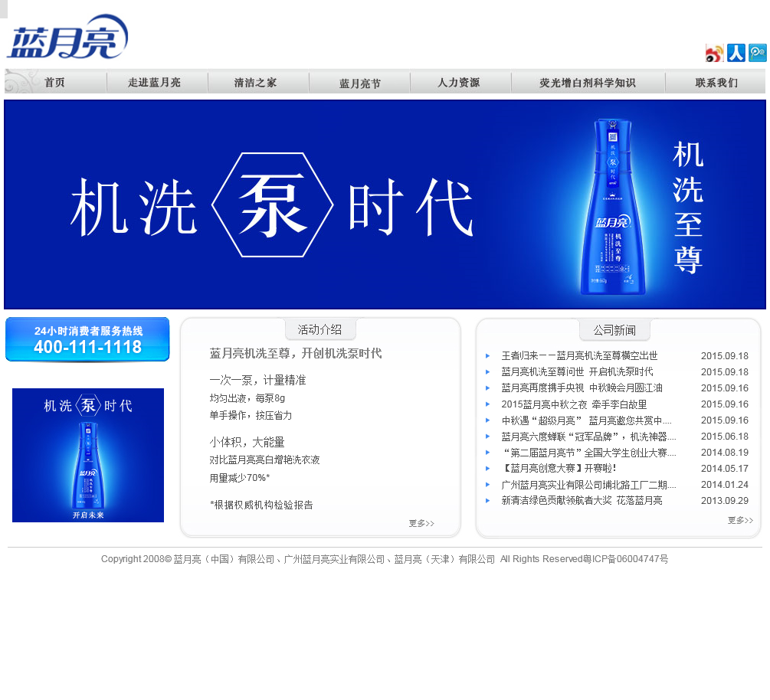Open news 广州蓝月亮实业有限公司埔北路工厂二期
This screenshot has height=700, width=770.
click(x=588, y=485)
